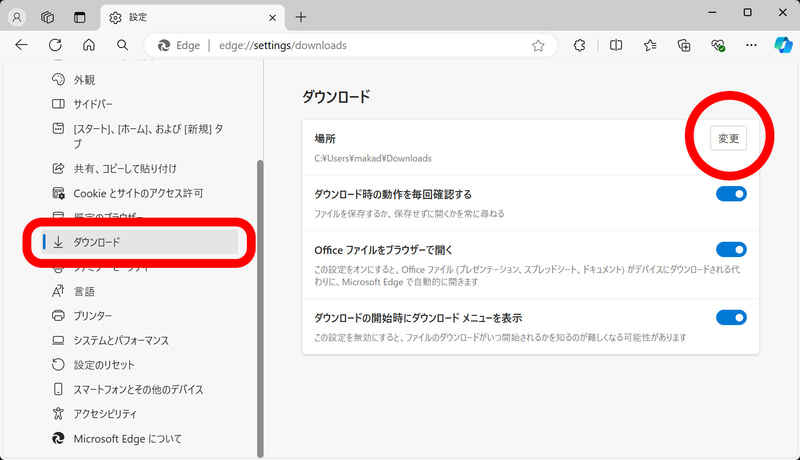Open the tab actions menu icon

80,17
